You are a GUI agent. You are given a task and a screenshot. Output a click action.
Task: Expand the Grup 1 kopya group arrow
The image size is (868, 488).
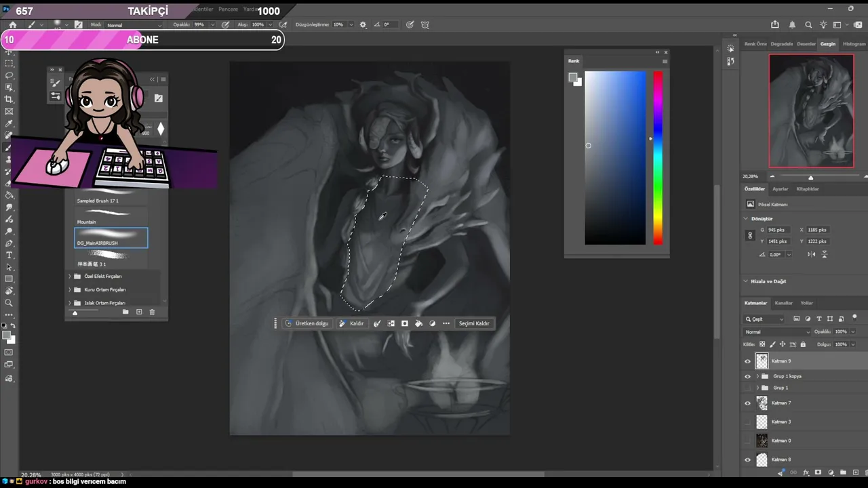pyautogui.click(x=757, y=376)
